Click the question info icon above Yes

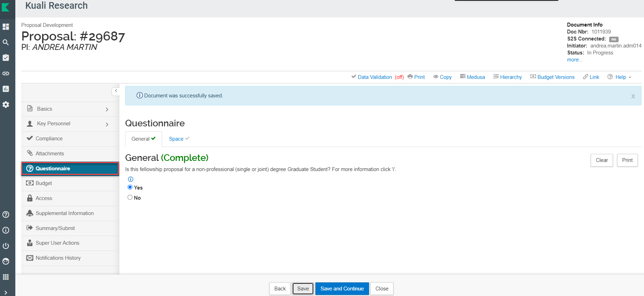[131, 179]
